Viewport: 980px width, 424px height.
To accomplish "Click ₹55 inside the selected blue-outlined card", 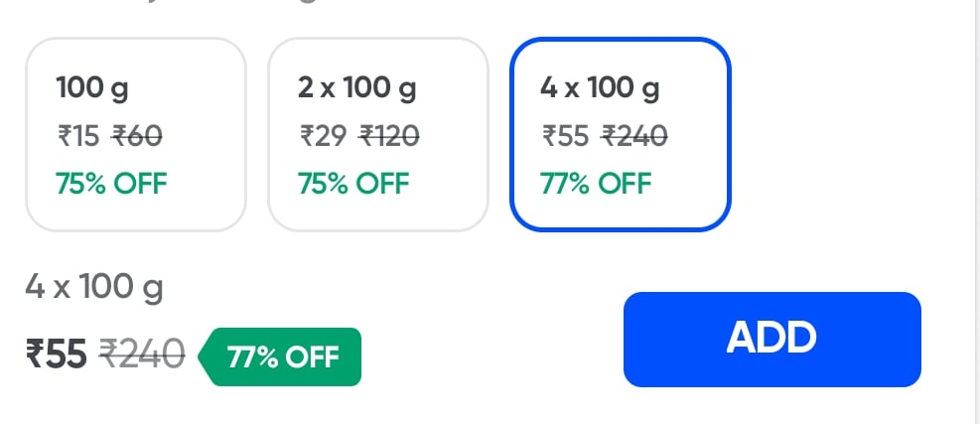I will click(565, 136).
